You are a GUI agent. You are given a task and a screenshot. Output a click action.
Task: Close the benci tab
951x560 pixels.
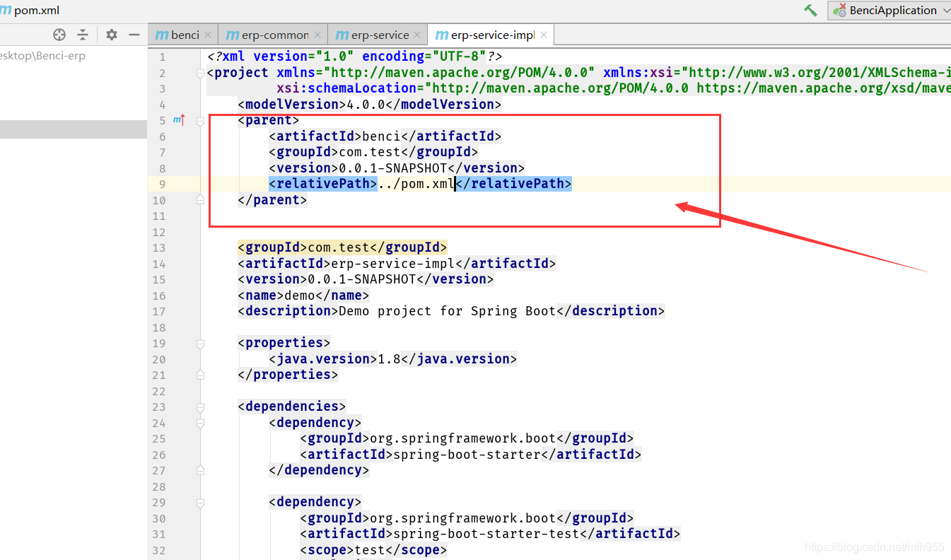point(208,35)
